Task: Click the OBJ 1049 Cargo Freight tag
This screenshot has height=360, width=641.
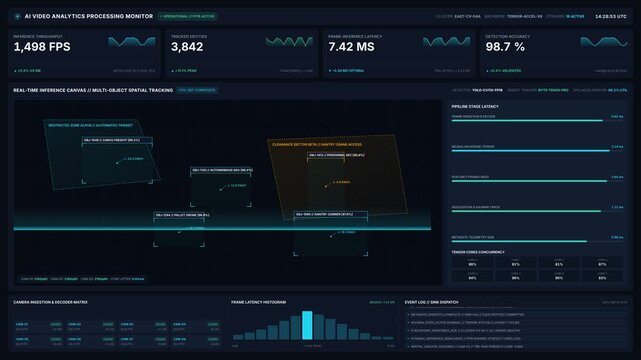Action: pos(117,140)
